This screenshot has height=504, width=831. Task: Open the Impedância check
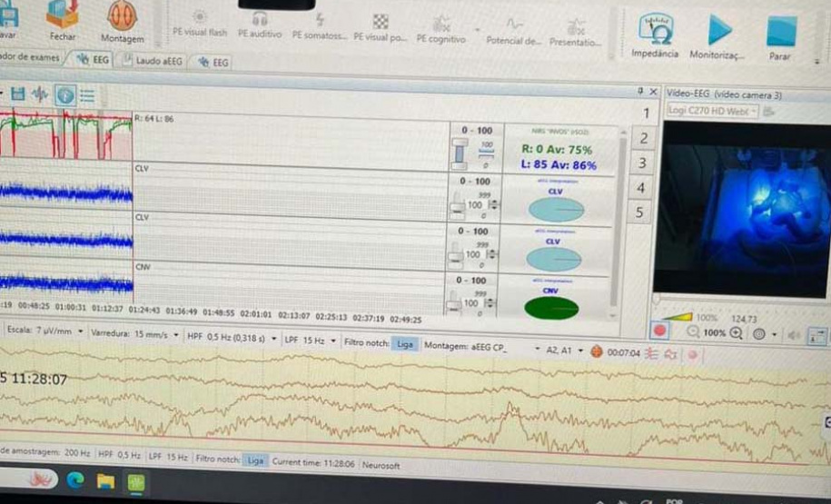655,35
